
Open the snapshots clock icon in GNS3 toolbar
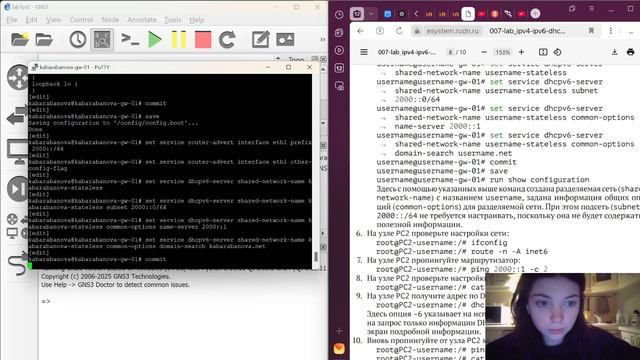tap(78, 40)
